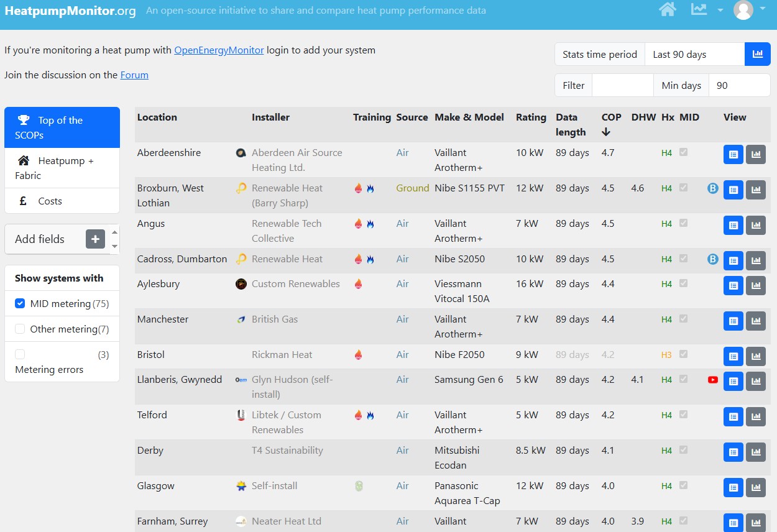
Task: Click the Nibe S1155 PVT model cell
Action: (469, 188)
